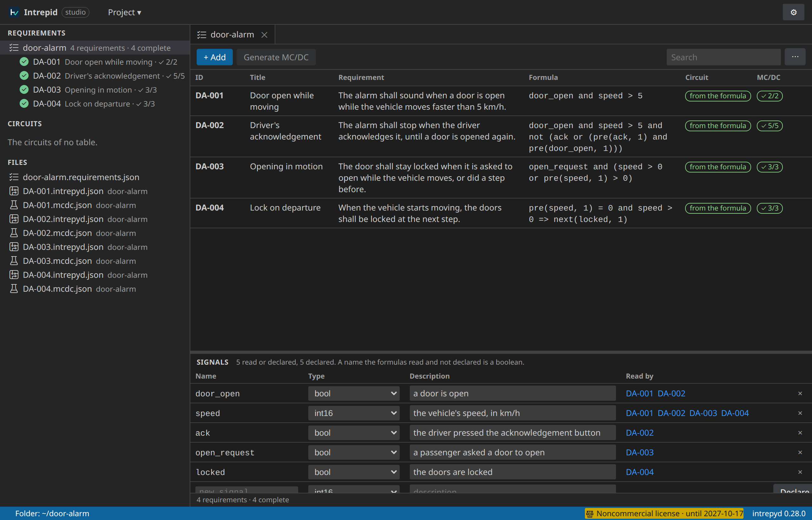
Task: Click the Noncommercial license status entry
Action: [x=664, y=514]
